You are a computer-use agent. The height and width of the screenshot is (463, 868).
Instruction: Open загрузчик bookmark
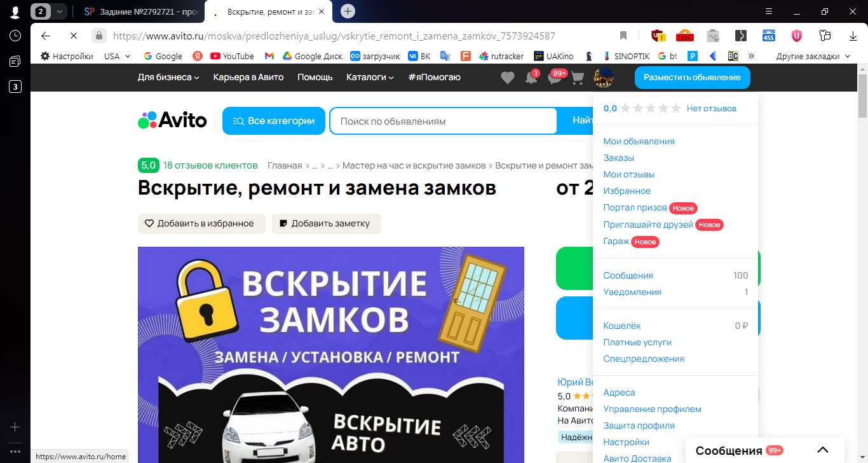point(375,56)
